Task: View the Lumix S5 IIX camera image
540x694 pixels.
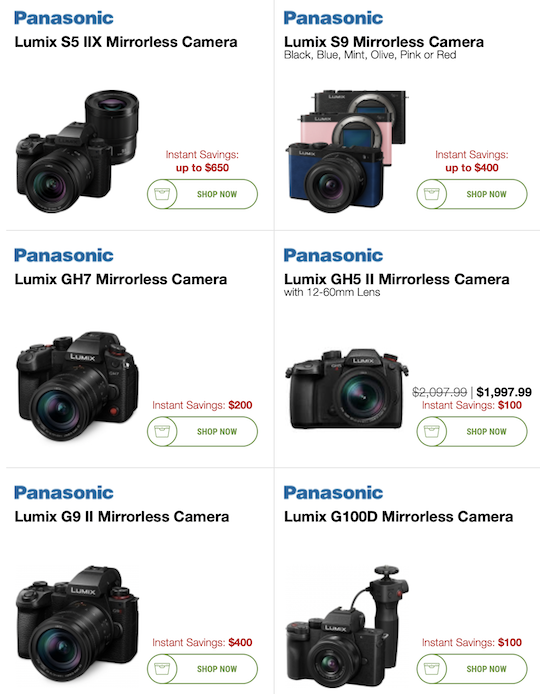Action: [x=77, y=151]
